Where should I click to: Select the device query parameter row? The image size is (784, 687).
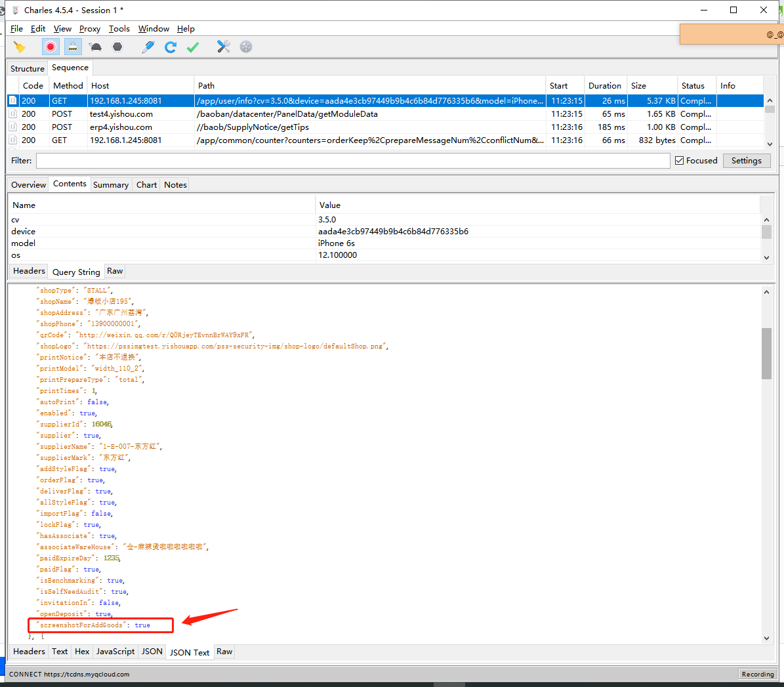coord(385,232)
